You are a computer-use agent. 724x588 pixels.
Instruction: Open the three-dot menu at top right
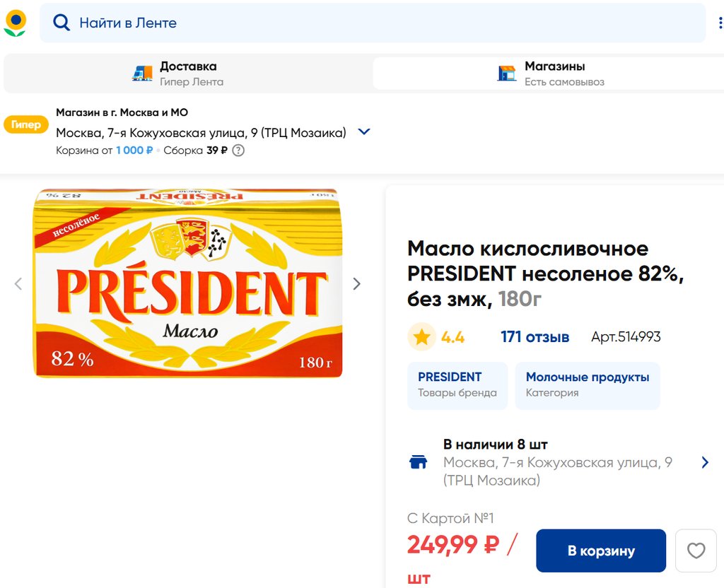pyautogui.click(x=720, y=23)
